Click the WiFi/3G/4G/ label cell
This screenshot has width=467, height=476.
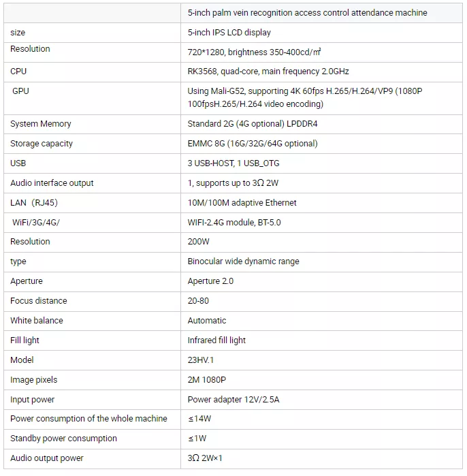click(x=93, y=223)
